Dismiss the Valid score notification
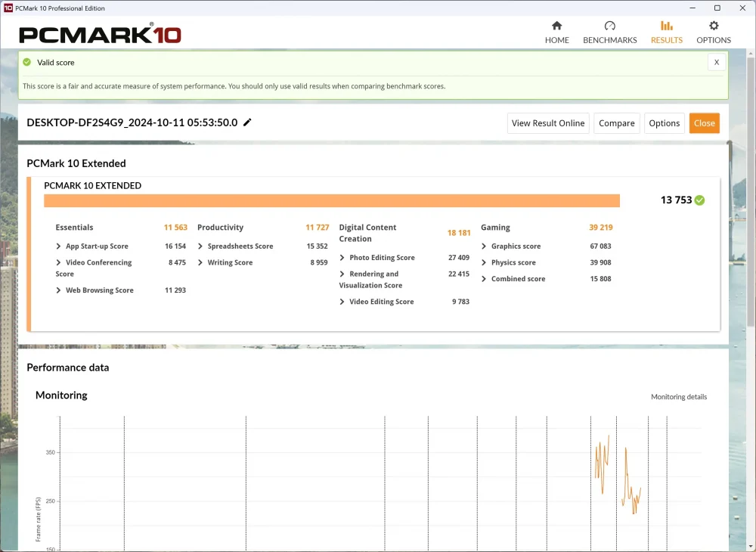The height and width of the screenshot is (552, 756). 717,62
